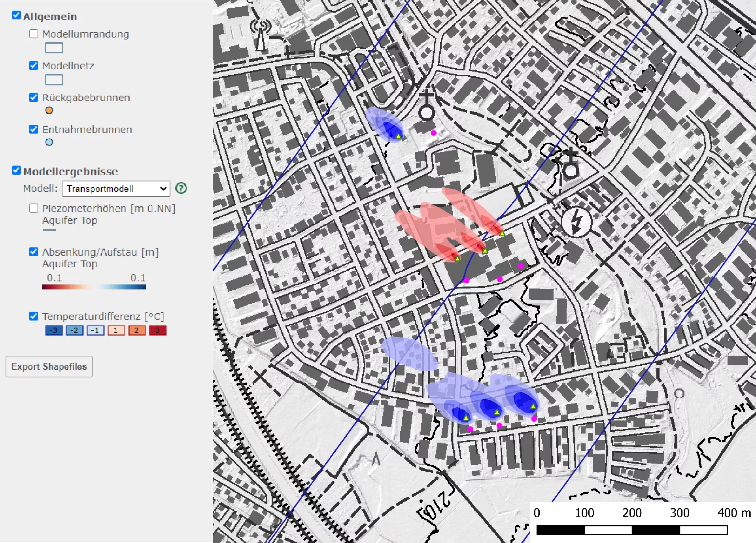Image resolution: width=756 pixels, height=543 pixels.
Task: Click the orange Rückgabebrunnen legend circle
Action: (x=49, y=111)
